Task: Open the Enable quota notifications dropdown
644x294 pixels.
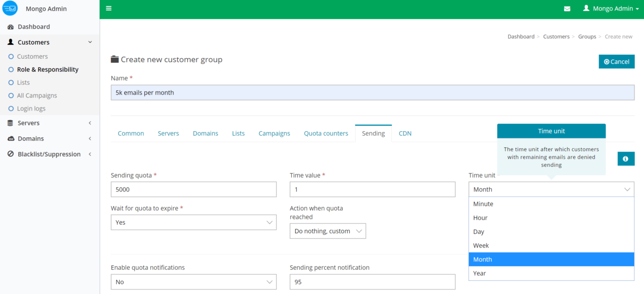Action: coord(193,281)
